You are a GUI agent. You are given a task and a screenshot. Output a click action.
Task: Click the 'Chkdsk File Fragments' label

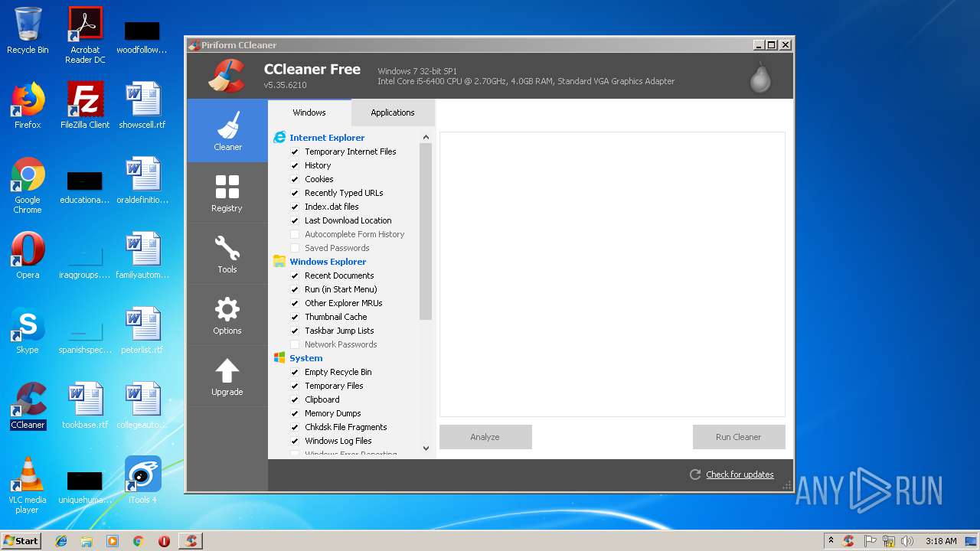[346, 427]
